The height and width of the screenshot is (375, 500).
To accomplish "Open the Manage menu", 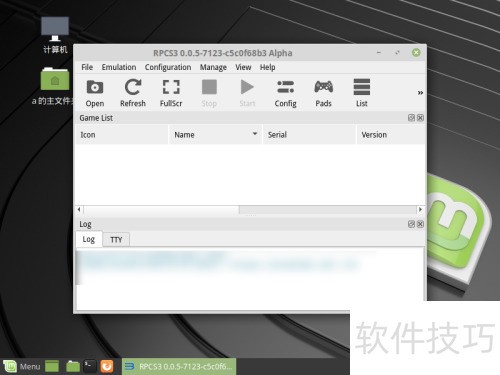I will coord(213,67).
